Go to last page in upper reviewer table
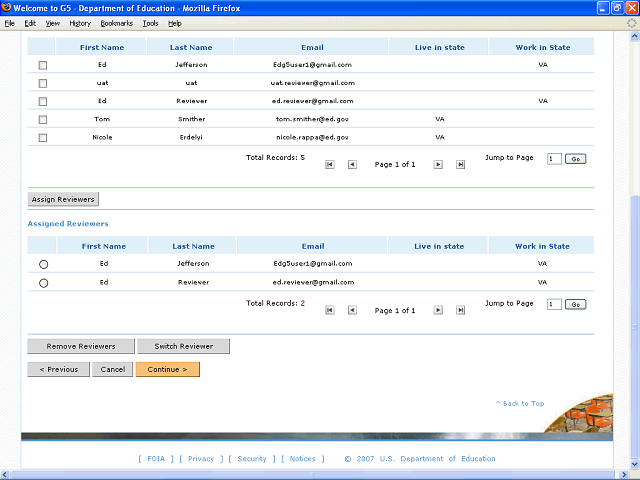 pyautogui.click(x=460, y=165)
